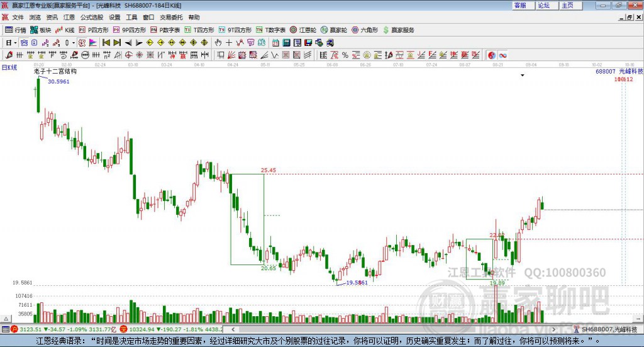The height and width of the screenshot is (347, 644).
Task: Expand the 日 period dropdown
Action: [x=15, y=43]
